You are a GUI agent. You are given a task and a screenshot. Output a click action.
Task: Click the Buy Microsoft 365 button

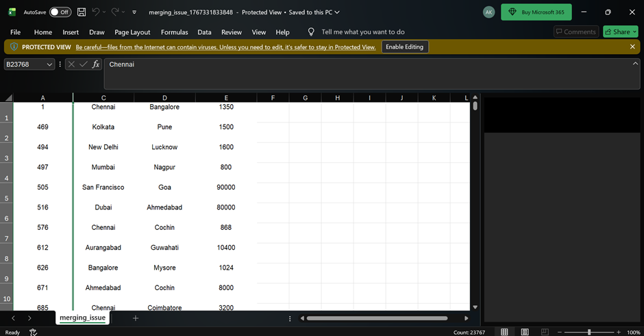tap(536, 12)
